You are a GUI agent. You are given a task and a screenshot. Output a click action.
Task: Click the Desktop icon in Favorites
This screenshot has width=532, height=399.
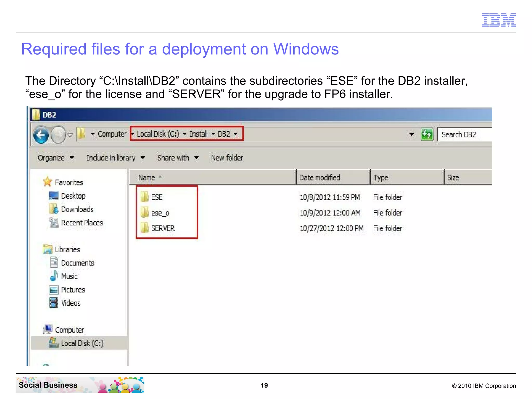pos(54,196)
